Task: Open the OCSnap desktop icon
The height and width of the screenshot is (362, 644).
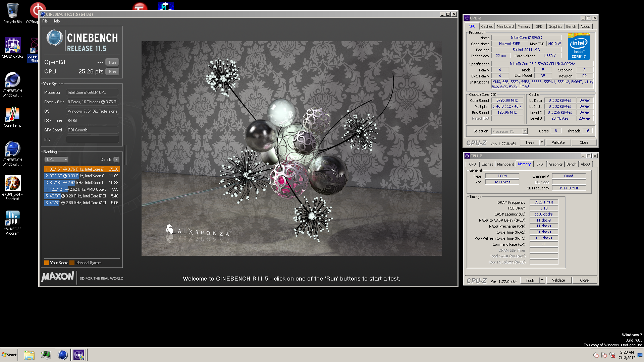Action: (33, 13)
